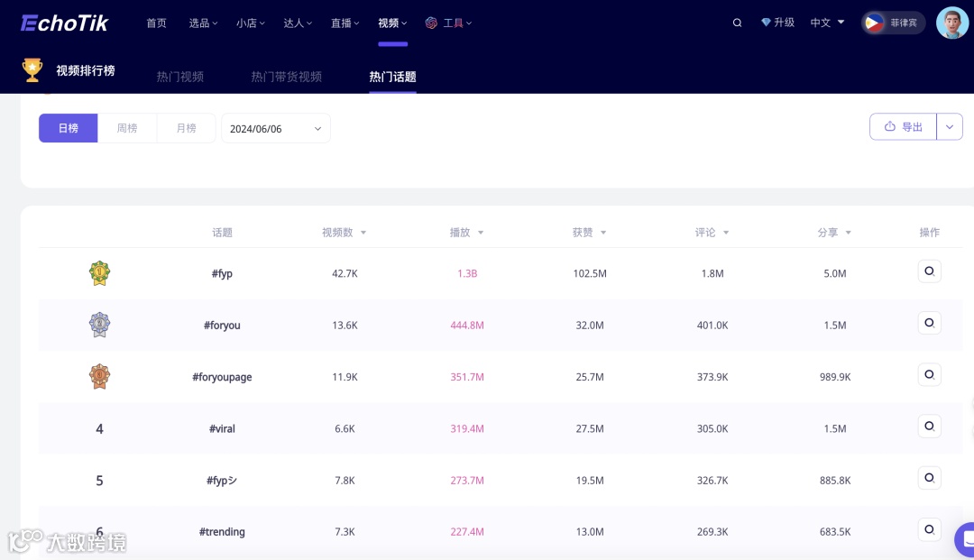Screen dimensions: 974x560
Task: Go to 首页 home
Action: 157,23
